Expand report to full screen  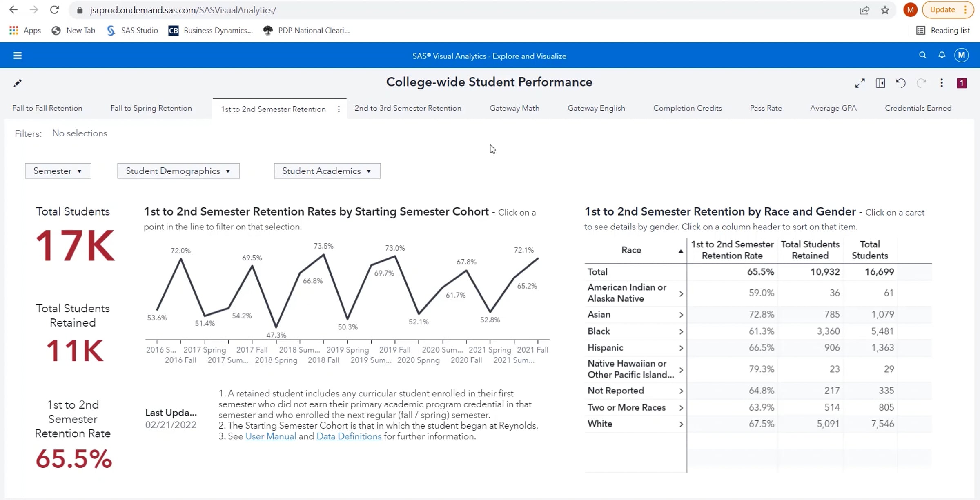pyautogui.click(x=860, y=83)
